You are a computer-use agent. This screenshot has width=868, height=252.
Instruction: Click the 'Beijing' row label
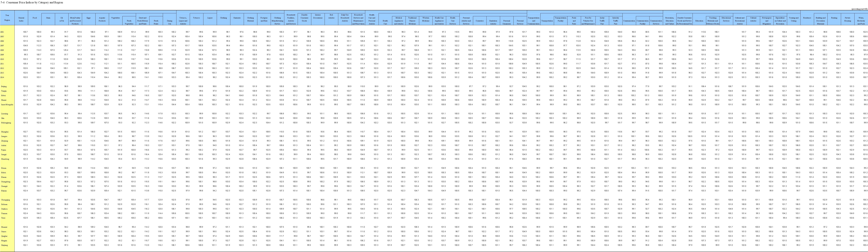coord(4,86)
